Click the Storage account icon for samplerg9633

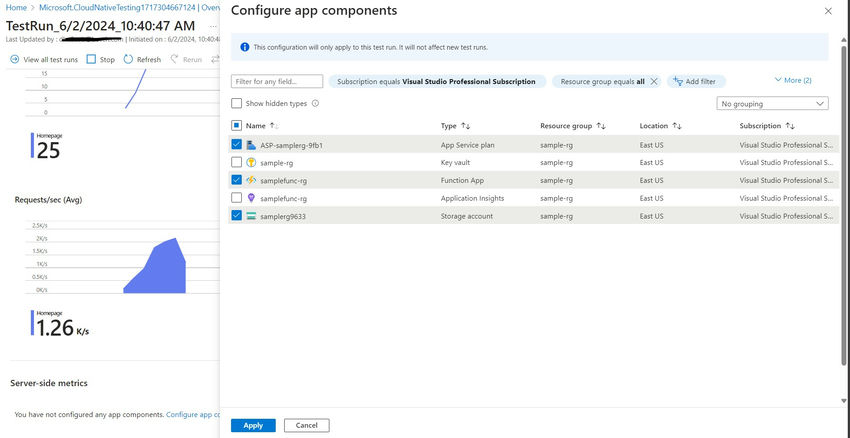point(251,216)
